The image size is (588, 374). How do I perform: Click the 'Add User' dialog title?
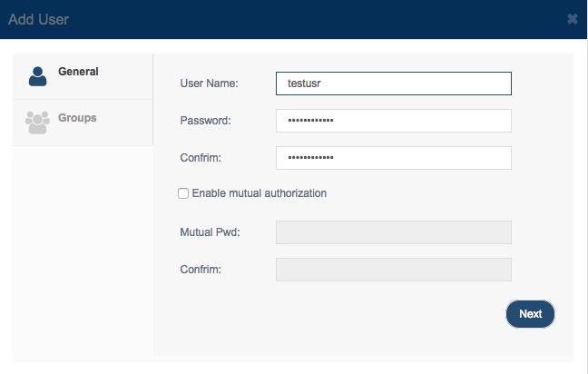pos(38,19)
